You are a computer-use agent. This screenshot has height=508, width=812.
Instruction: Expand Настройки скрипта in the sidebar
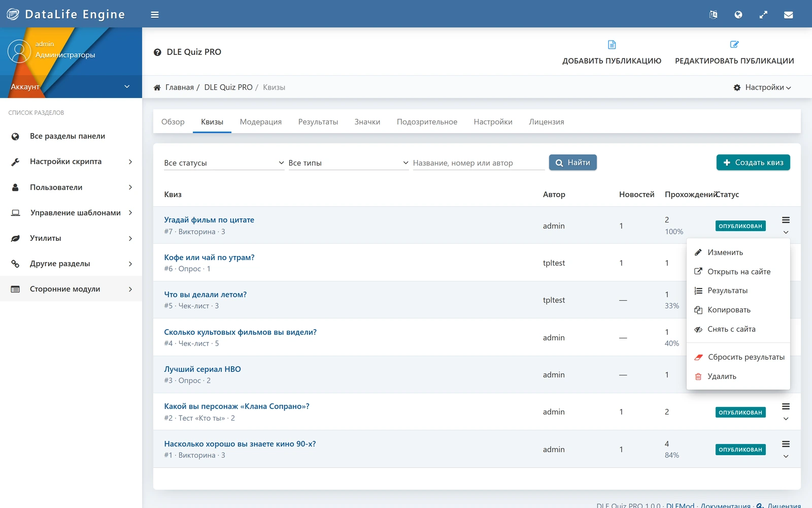pos(71,162)
